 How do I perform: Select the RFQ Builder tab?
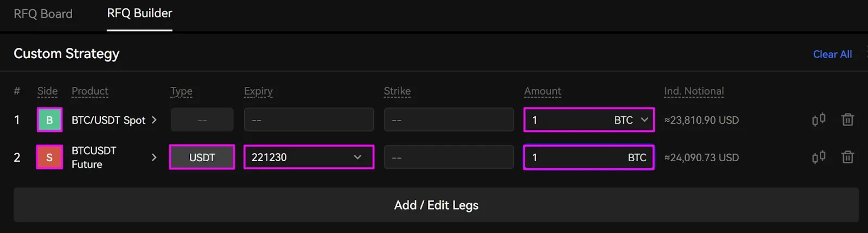click(x=139, y=14)
